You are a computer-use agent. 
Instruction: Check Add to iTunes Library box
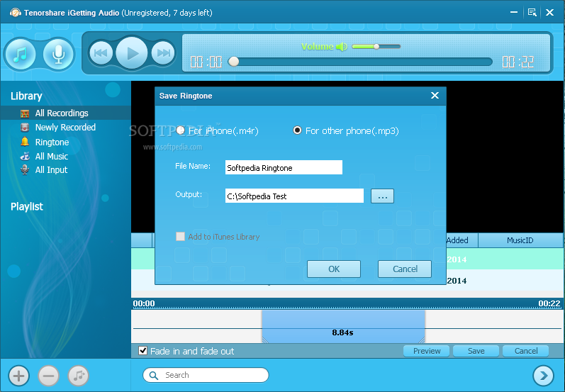pyautogui.click(x=180, y=236)
